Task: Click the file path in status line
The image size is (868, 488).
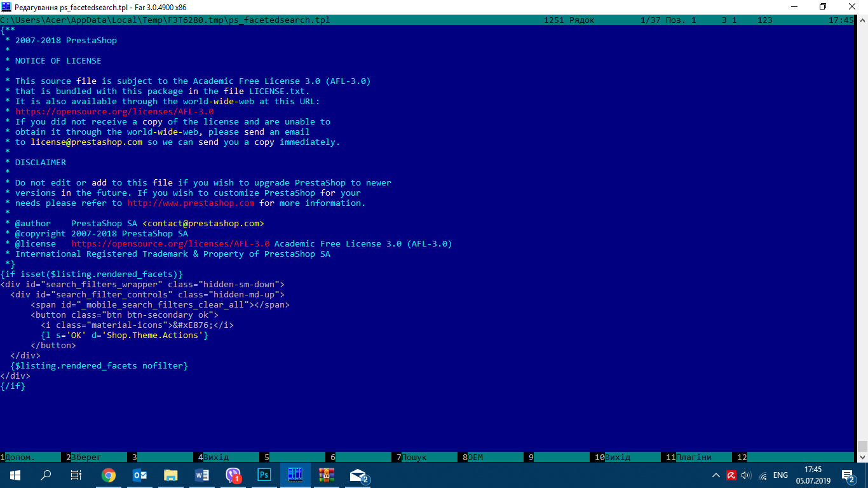Action: 165,20
